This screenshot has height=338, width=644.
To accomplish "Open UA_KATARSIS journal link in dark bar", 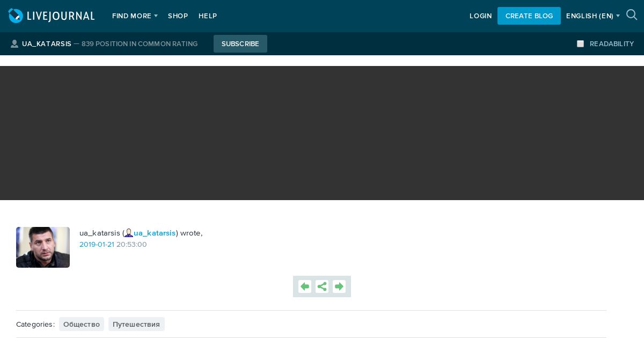I will click(47, 44).
